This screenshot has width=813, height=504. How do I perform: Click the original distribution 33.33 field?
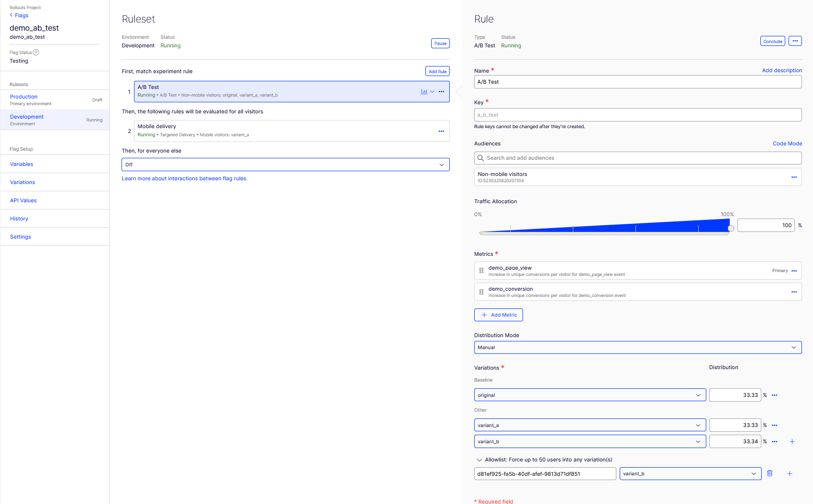pos(735,395)
